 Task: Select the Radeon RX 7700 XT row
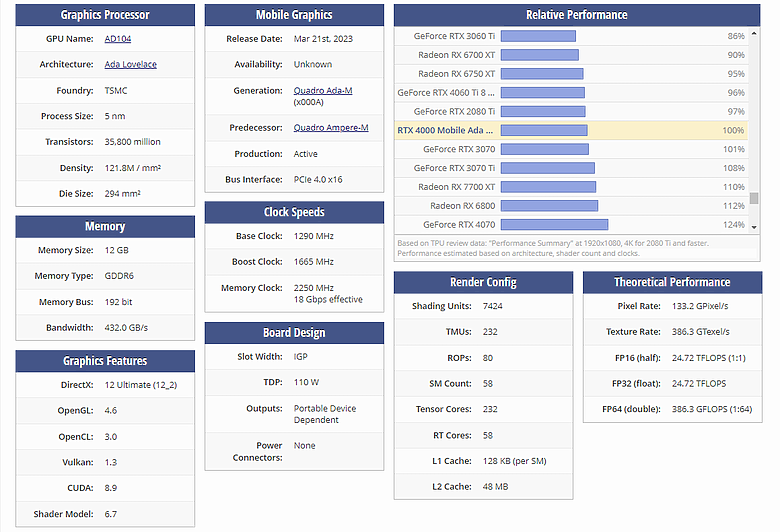571,187
